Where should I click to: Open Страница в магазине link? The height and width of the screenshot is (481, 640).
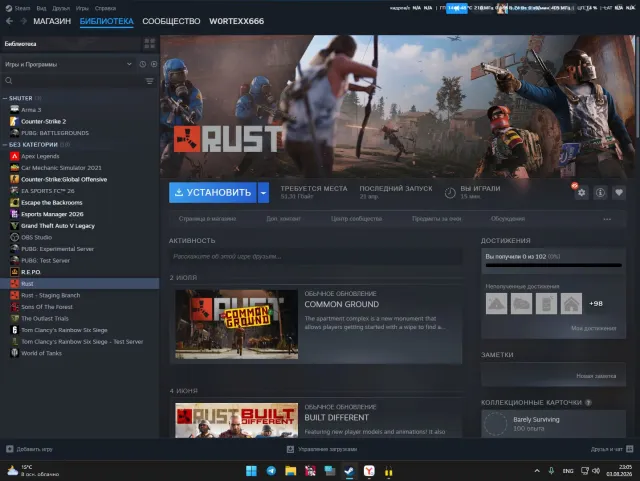207,219
